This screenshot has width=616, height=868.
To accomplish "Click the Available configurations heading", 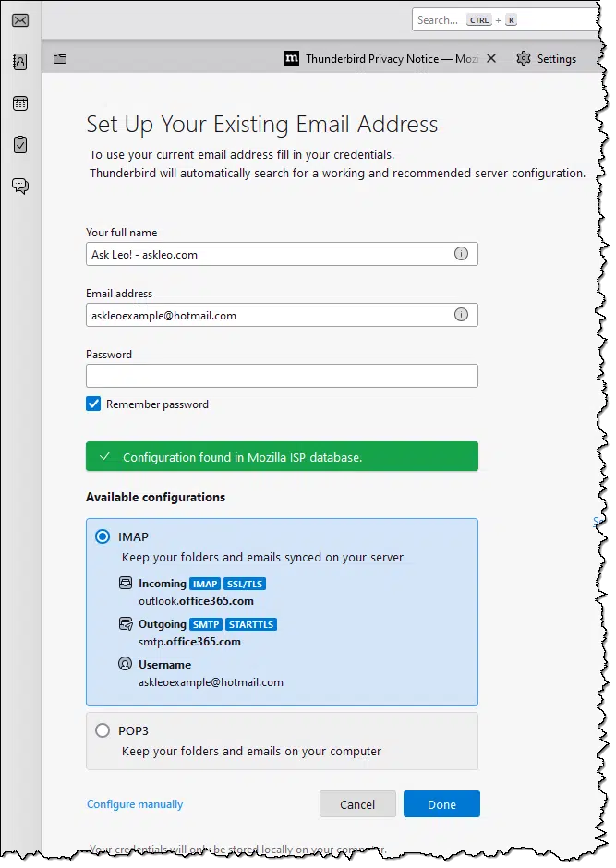I will click(155, 497).
